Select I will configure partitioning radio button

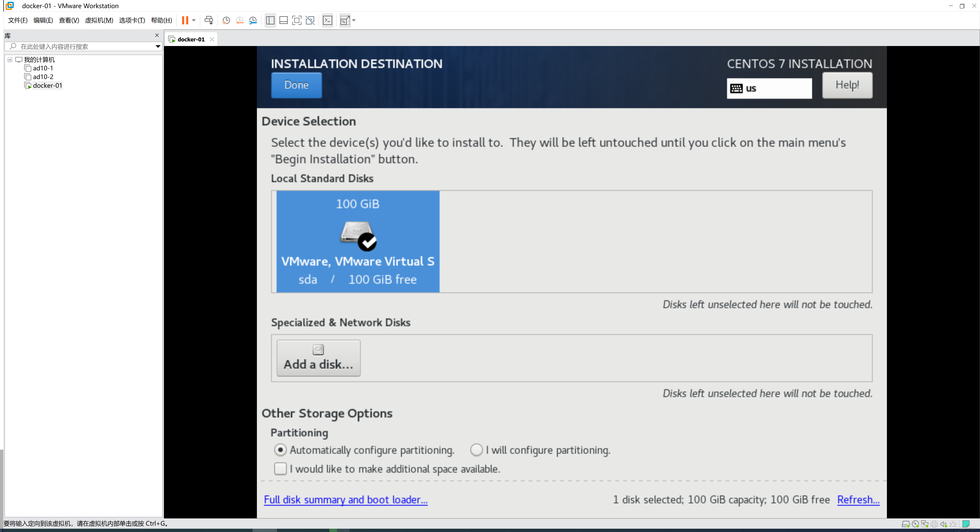(476, 450)
